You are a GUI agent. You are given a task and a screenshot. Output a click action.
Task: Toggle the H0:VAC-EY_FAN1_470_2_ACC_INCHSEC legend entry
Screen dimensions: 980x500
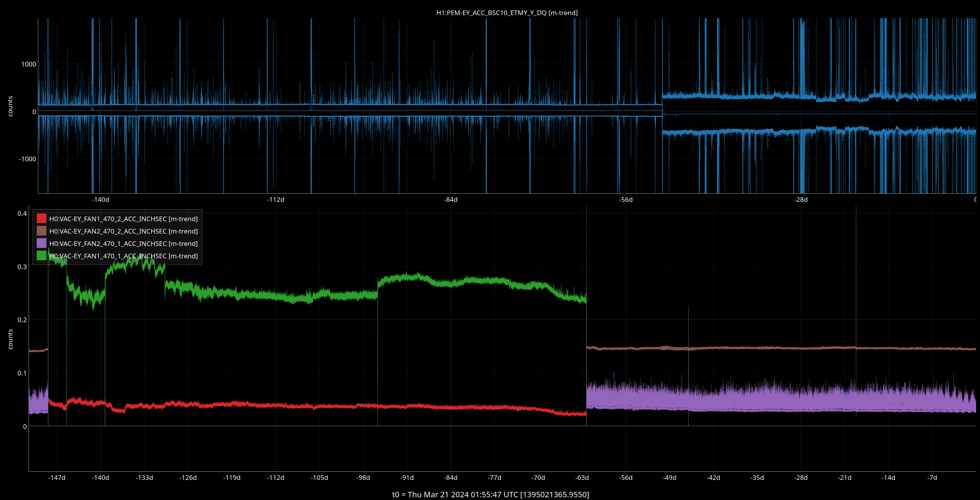[123, 219]
